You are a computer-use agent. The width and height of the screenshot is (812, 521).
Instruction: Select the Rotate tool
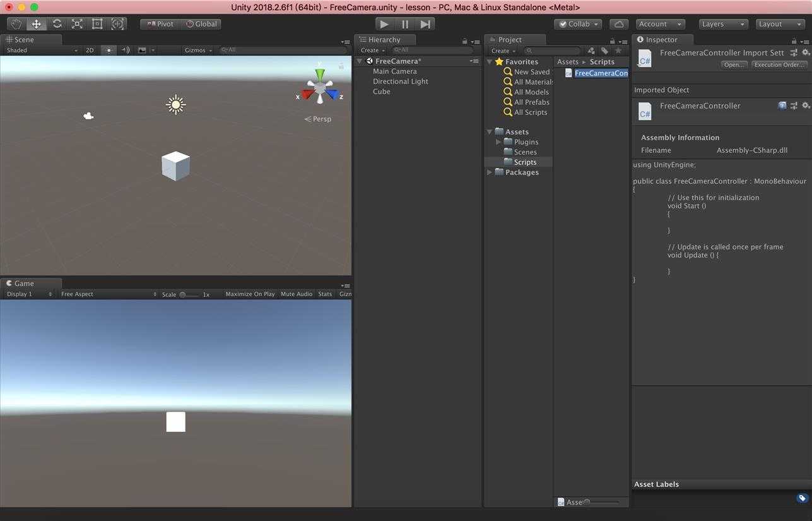(57, 24)
